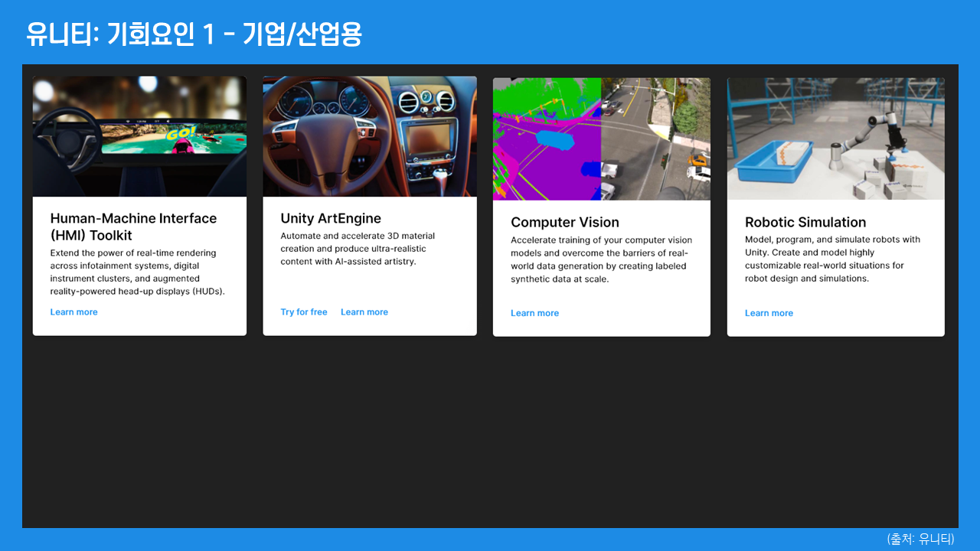Select the Robotic Simulation robot arm image
The height and width of the screenshot is (551, 980).
click(836, 139)
